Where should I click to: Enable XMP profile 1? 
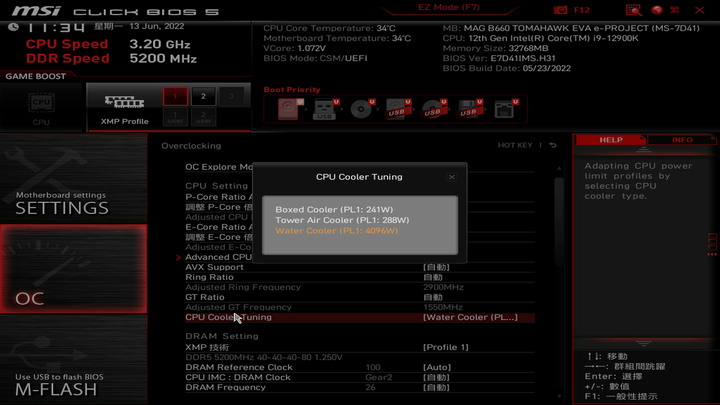click(175, 96)
